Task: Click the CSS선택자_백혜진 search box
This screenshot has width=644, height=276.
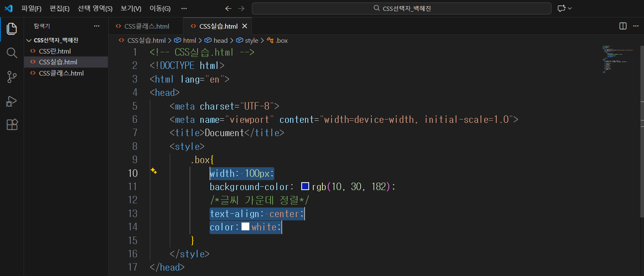Action: (402, 8)
